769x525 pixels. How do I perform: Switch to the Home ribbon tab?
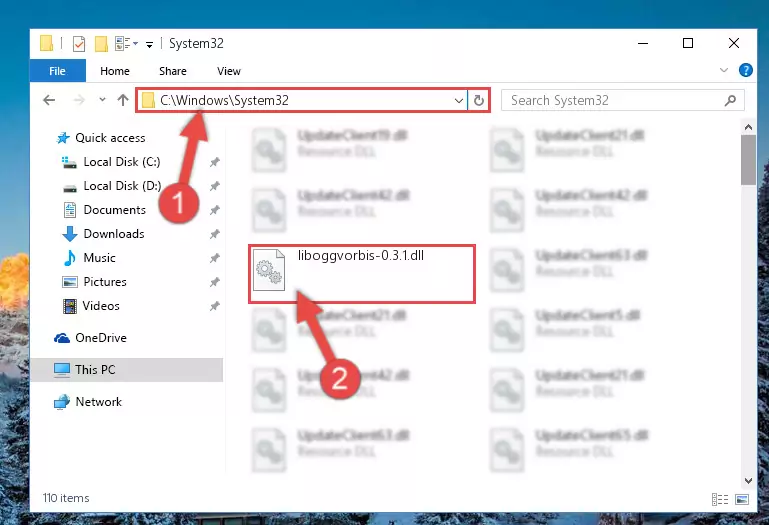pos(115,71)
